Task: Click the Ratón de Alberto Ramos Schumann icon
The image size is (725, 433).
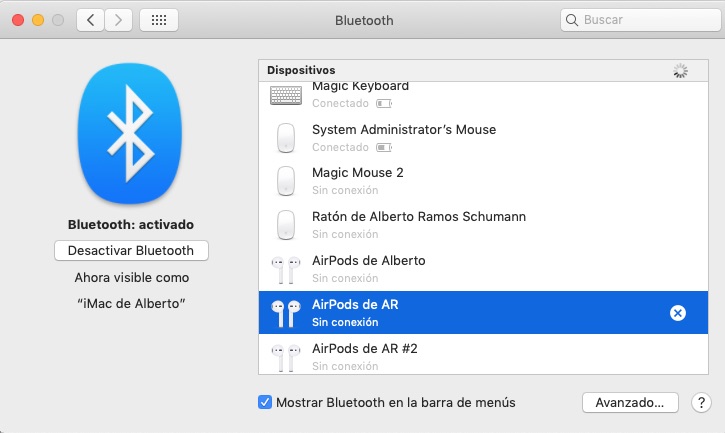Action: [286, 225]
